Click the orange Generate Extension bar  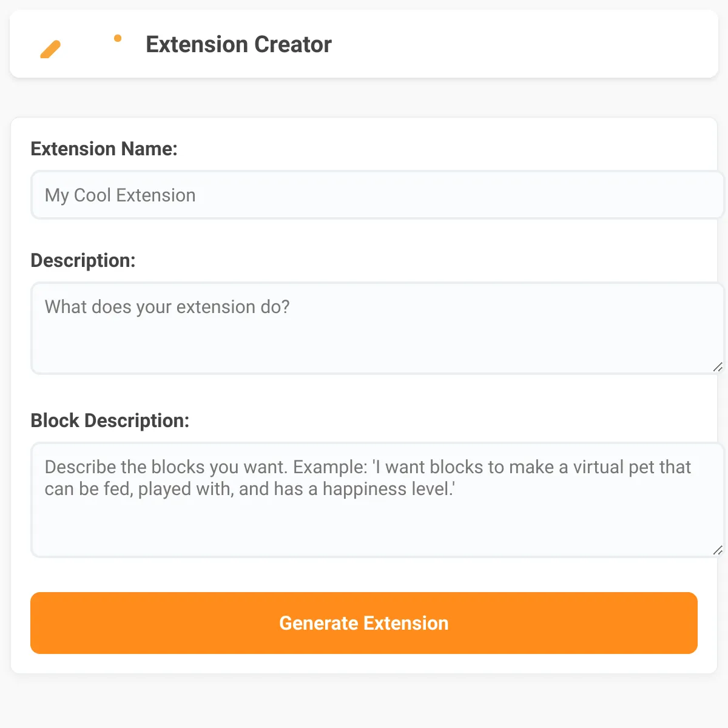point(364,623)
